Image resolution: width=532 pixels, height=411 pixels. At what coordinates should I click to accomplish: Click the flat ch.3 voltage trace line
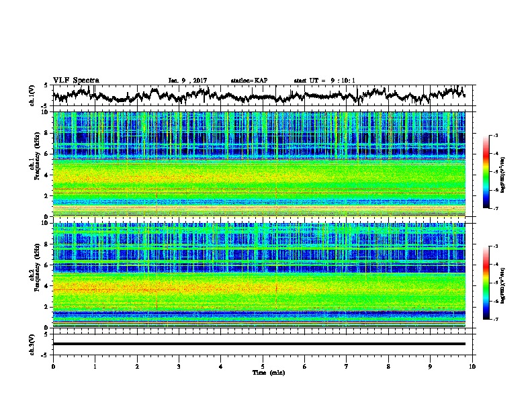tap(259, 344)
